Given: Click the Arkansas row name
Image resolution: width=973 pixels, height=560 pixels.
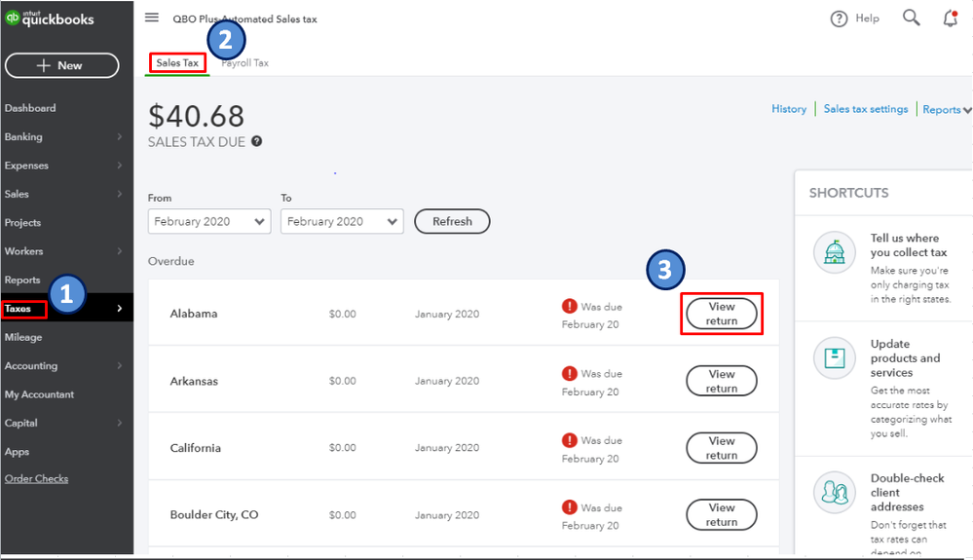Looking at the screenshot, I should pos(194,381).
